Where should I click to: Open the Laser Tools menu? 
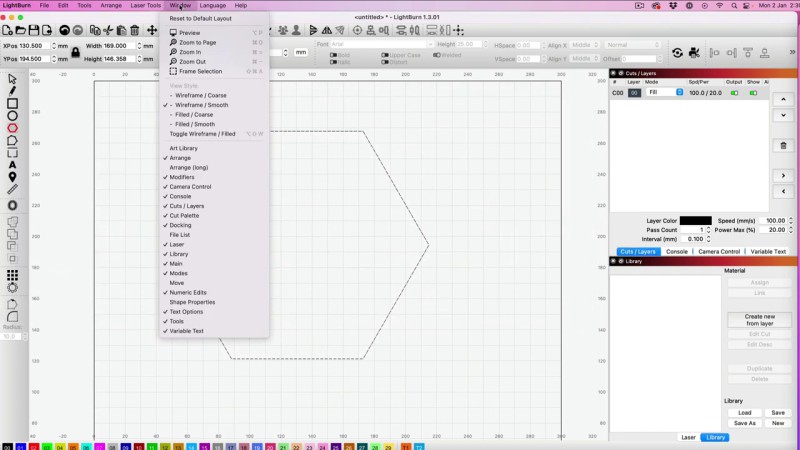tap(145, 5)
